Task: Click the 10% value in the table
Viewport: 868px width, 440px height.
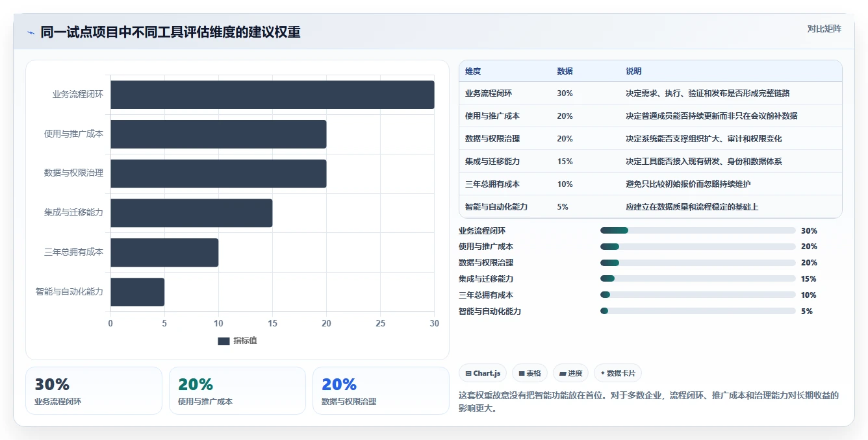Action: click(x=565, y=184)
